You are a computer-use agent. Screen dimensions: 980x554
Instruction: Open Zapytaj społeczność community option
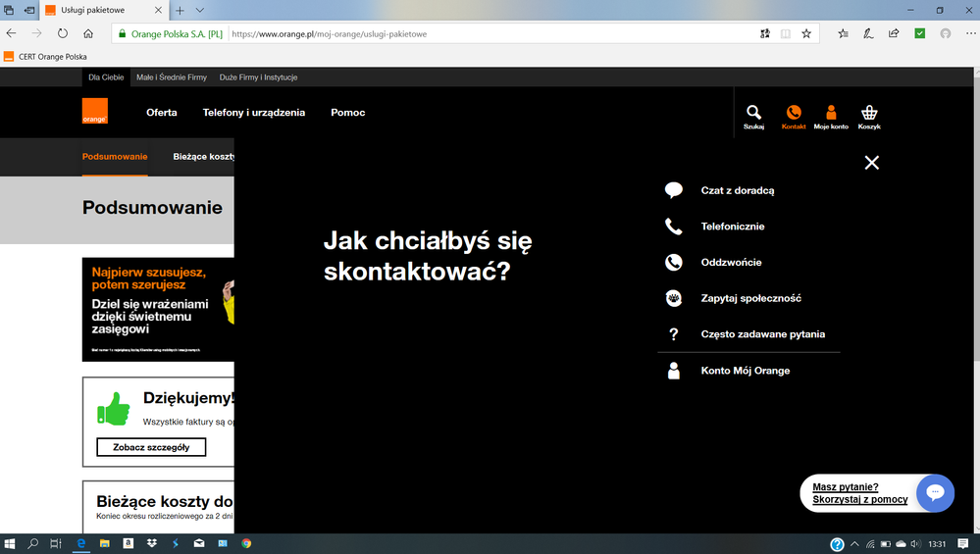pos(750,298)
